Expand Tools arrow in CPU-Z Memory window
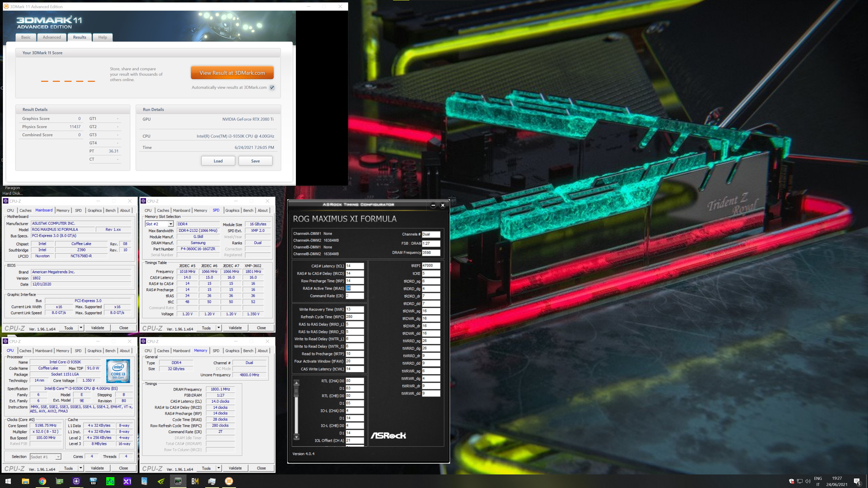The image size is (868, 488). point(219,468)
